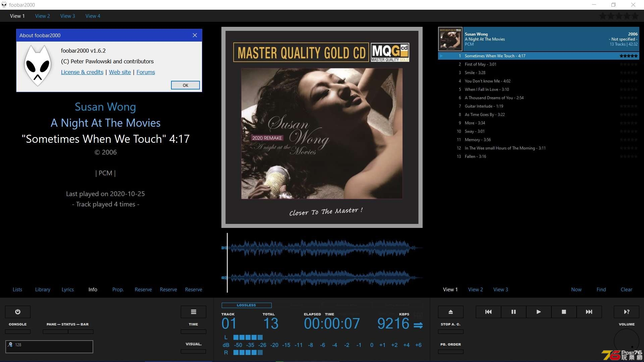Select track A Thousand Dreams of You
Screen dimensions: 644x362
coord(539,98)
